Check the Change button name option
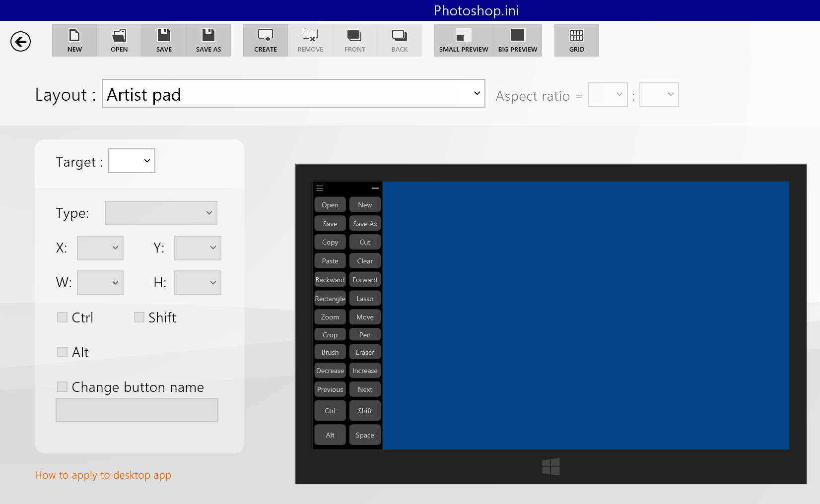820x504 pixels. (x=62, y=387)
